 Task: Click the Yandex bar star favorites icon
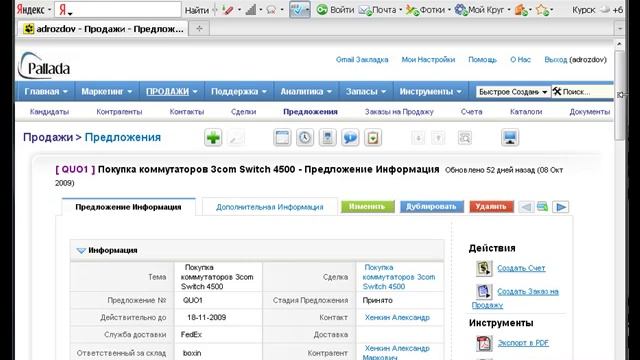click(x=542, y=10)
